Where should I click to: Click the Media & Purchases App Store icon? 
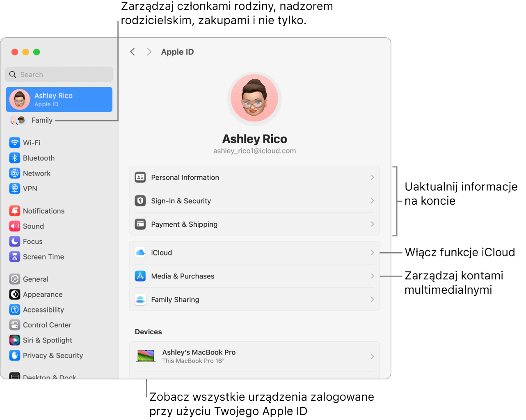click(140, 276)
